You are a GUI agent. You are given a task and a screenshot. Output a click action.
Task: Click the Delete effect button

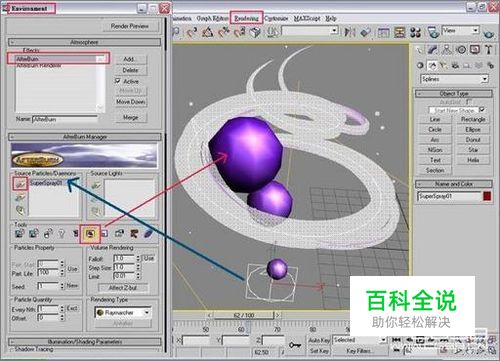pyautogui.click(x=130, y=70)
